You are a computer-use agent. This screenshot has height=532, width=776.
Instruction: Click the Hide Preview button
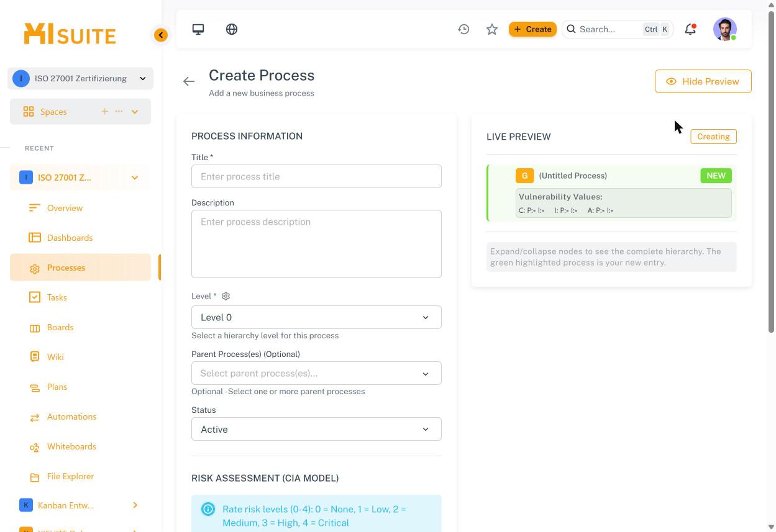(703, 81)
